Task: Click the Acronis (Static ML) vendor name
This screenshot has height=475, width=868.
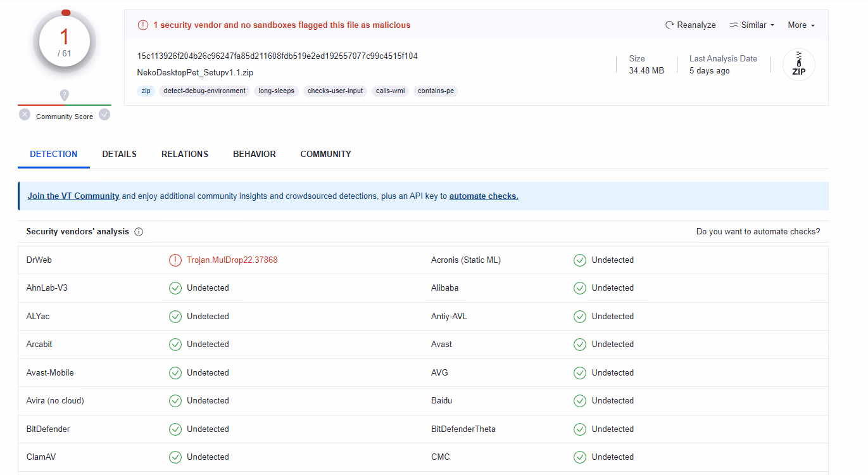Action: 466,260
